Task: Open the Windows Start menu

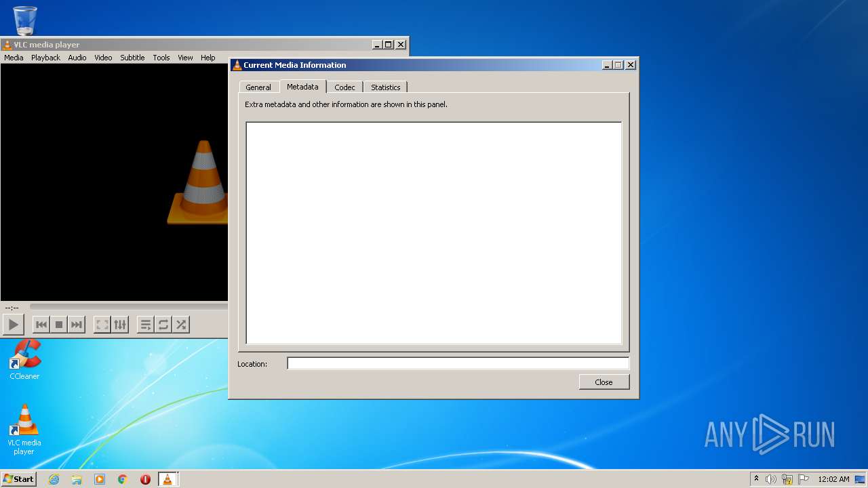Action: point(18,479)
